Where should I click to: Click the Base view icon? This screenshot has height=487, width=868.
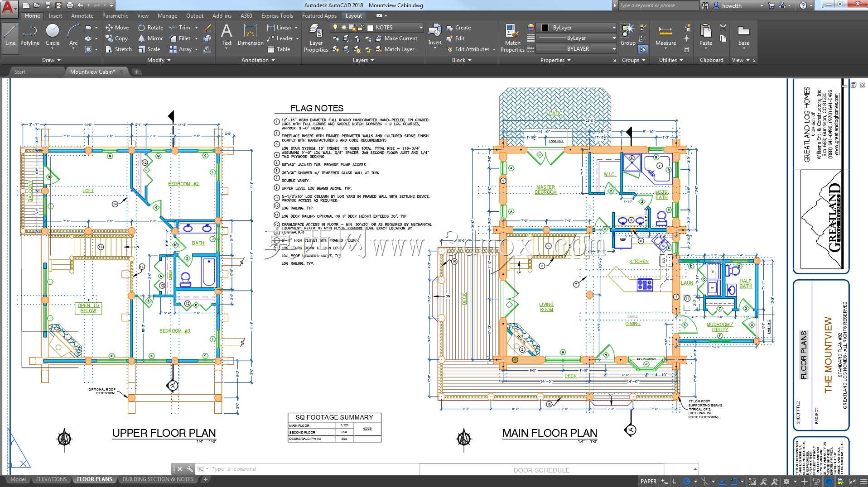click(x=744, y=35)
